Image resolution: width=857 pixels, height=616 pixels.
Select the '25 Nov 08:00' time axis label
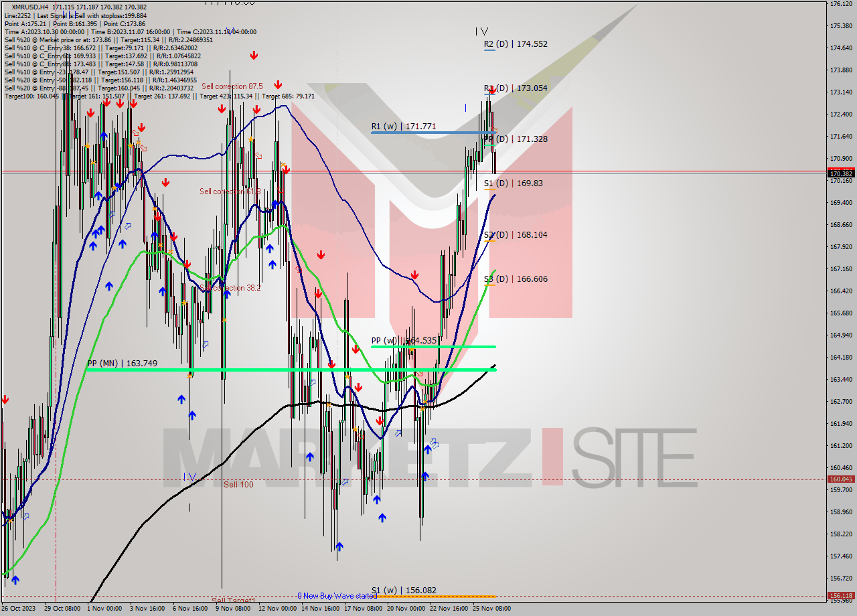point(491,609)
